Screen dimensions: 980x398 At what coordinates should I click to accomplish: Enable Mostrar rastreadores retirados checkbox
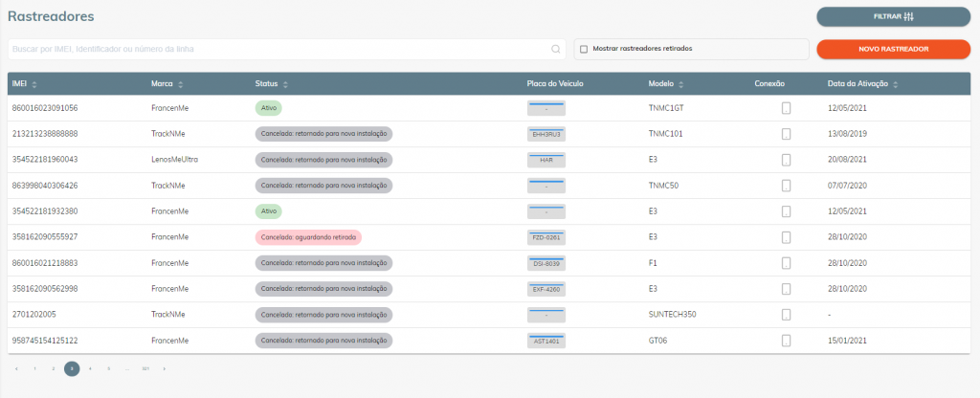[584, 49]
